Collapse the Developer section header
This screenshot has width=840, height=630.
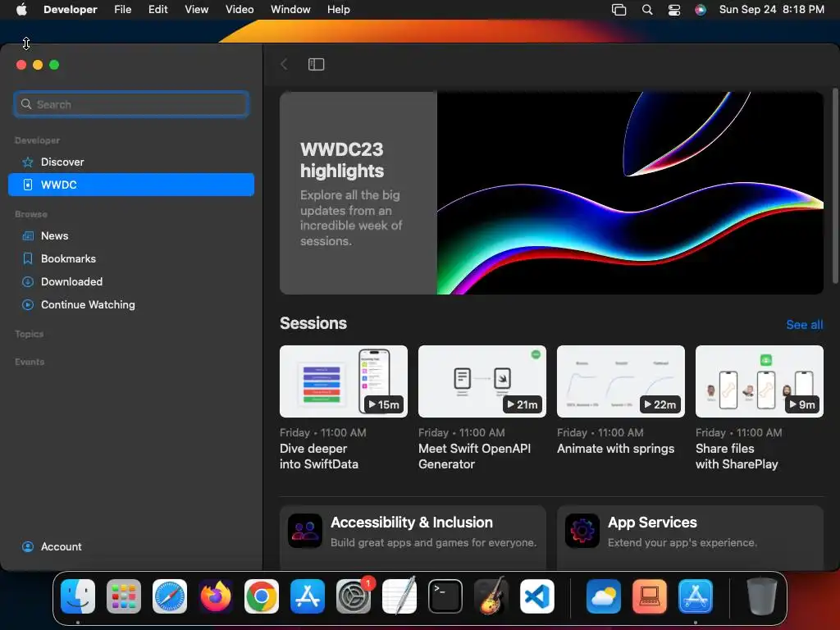click(37, 140)
